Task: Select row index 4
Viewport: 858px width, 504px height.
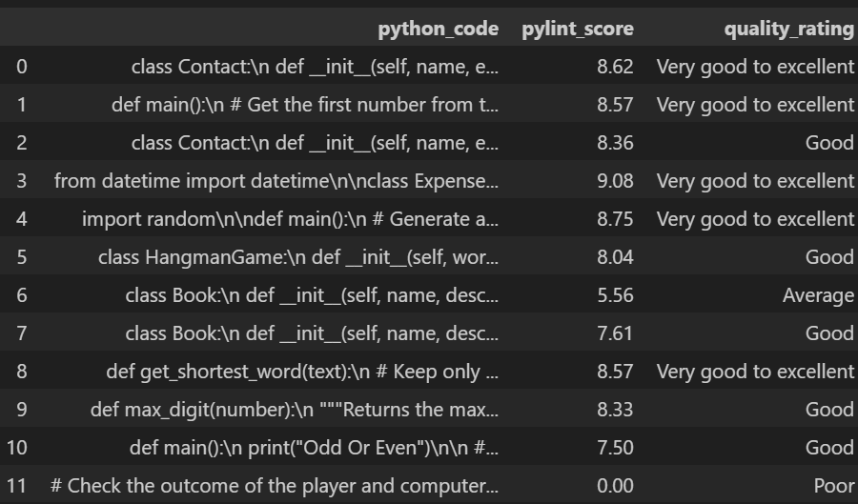Action: (21, 219)
